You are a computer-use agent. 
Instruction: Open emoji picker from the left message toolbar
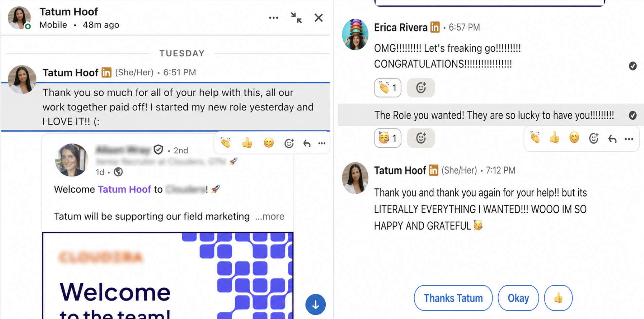click(289, 143)
